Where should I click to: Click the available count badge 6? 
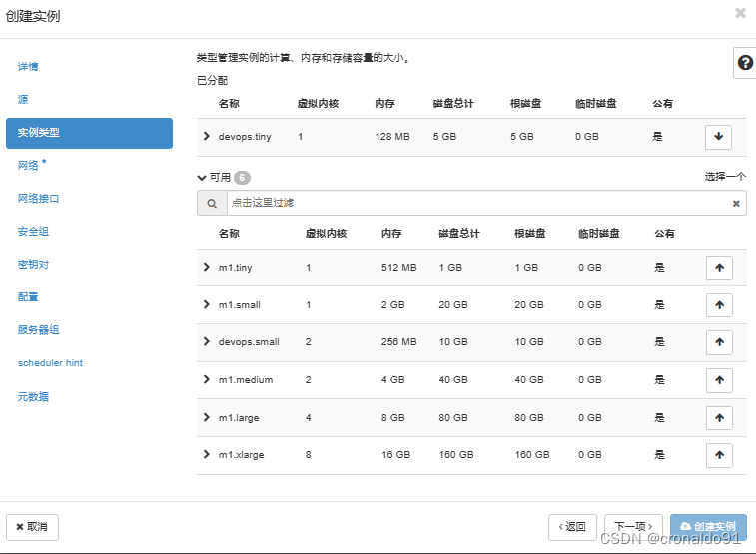point(242,178)
